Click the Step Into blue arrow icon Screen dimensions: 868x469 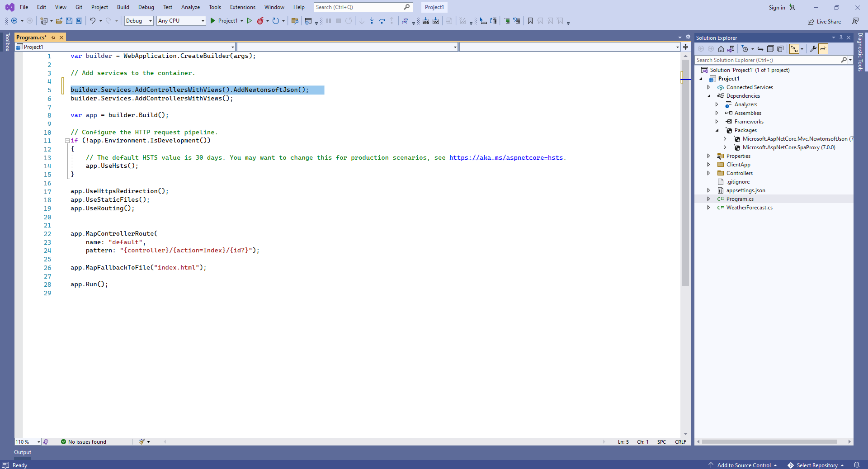372,21
